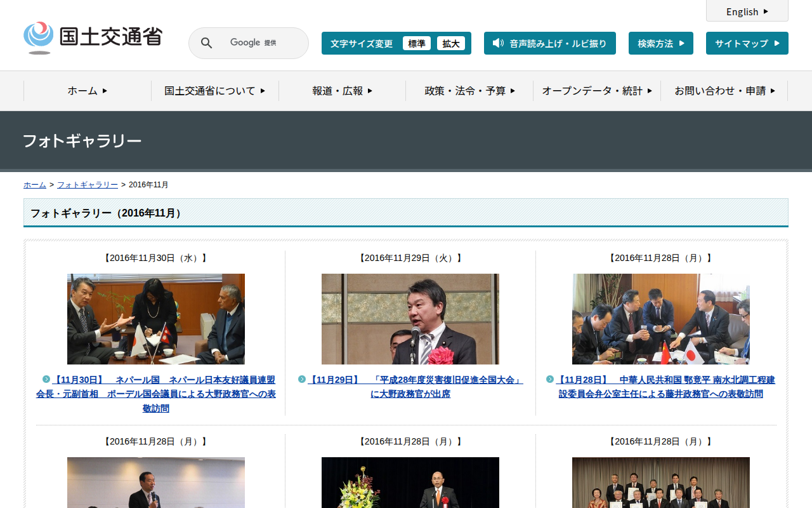Viewport: 812px width, 508px height.
Task: Click the magnifying glass search icon
Action: pos(206,43)
